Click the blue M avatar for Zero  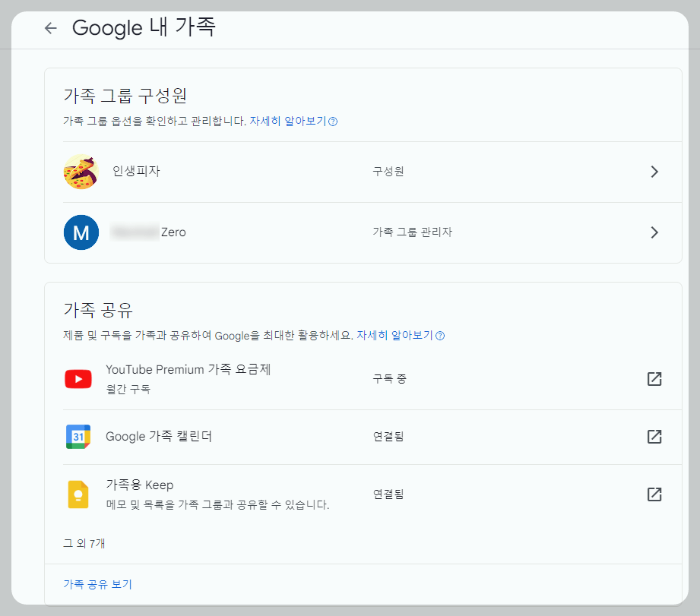[81, 232]
